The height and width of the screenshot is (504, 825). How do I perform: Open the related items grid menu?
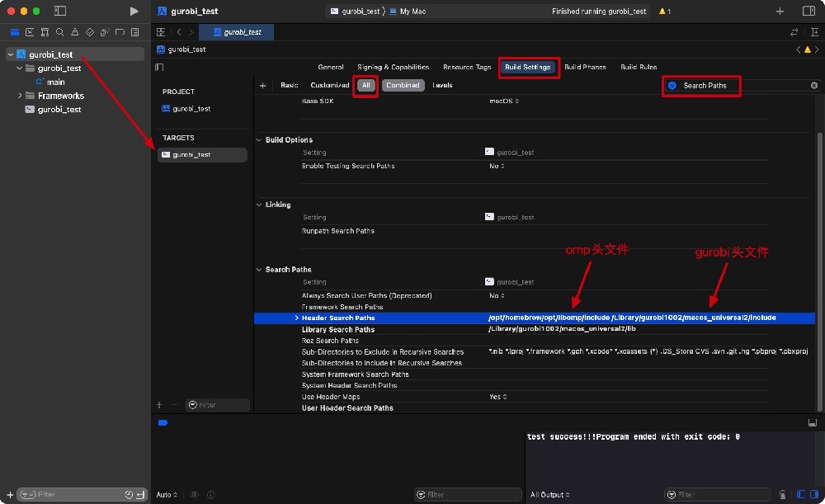(161, 32)
